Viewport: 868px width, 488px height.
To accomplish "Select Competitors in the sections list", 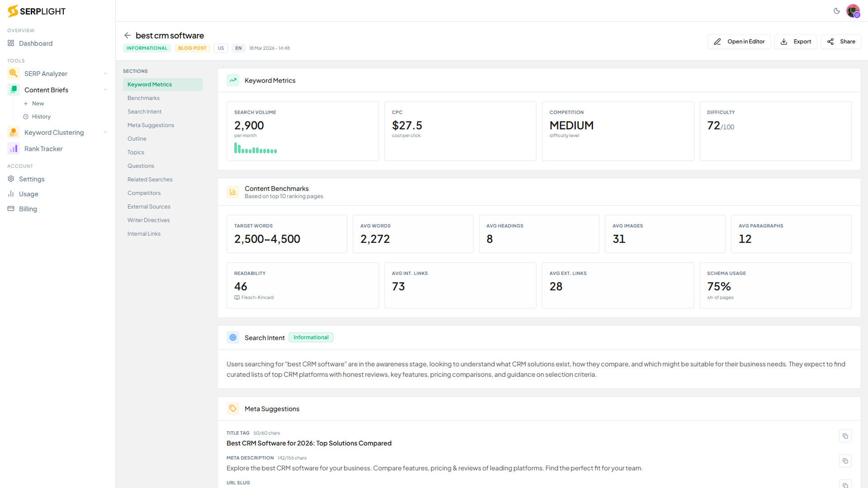I will coord(144,193).
